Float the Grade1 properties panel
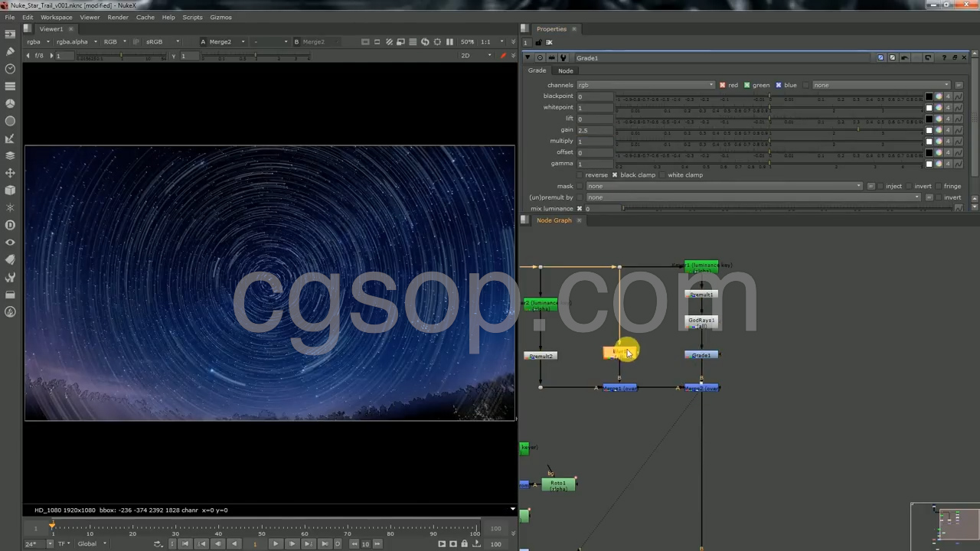Image resolution: width=980 pixels, height=551 pixels. 954,57
